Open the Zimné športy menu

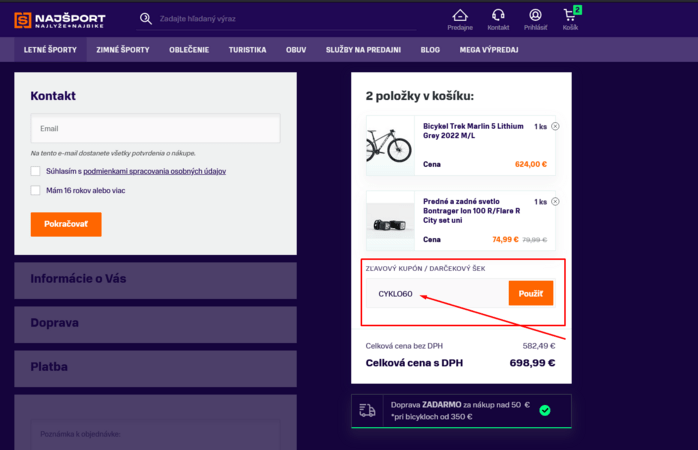point(123,50)
